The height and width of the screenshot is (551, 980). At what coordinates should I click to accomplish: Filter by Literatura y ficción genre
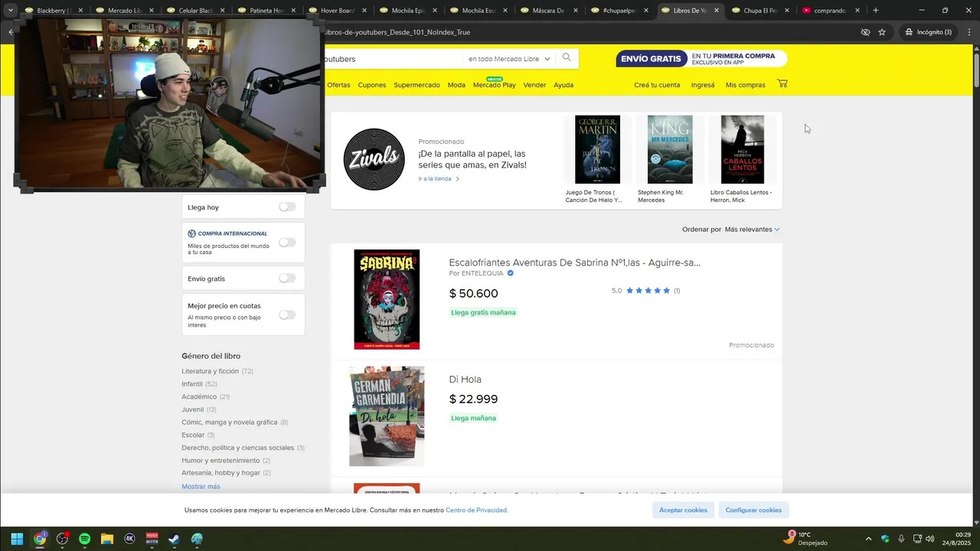pyautogui.click(x=211, y=371)
